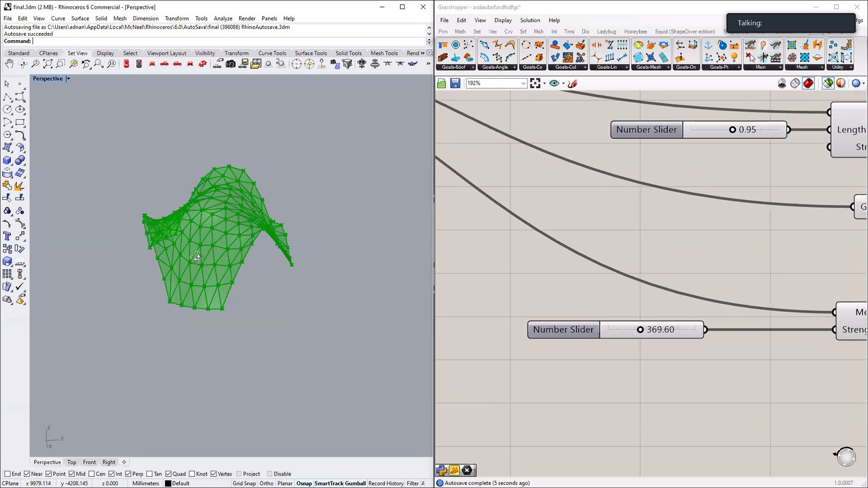Switch to the Surface Tools toolbar tab
The image size is (868, 488).
coord(310,53)
